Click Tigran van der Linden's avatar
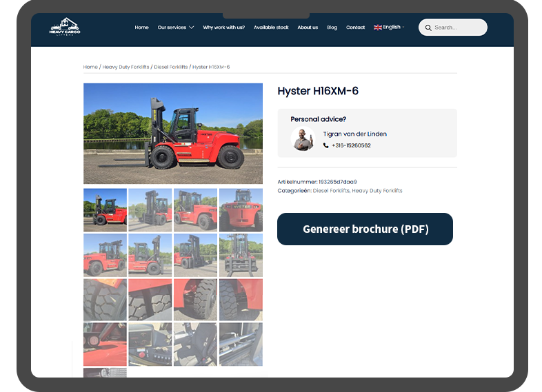 click(x=303, y=139)
